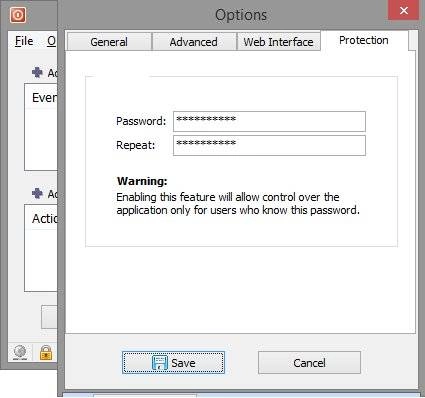This screenshot has width=425, height=398.
Task: Focus the Password input field
Action: (269, 121)
